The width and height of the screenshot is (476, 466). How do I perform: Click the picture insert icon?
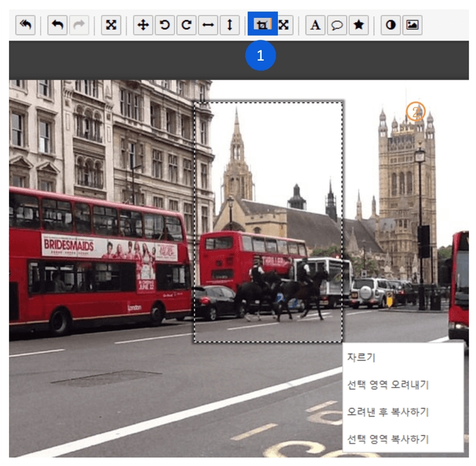click(x=412, y=25)
